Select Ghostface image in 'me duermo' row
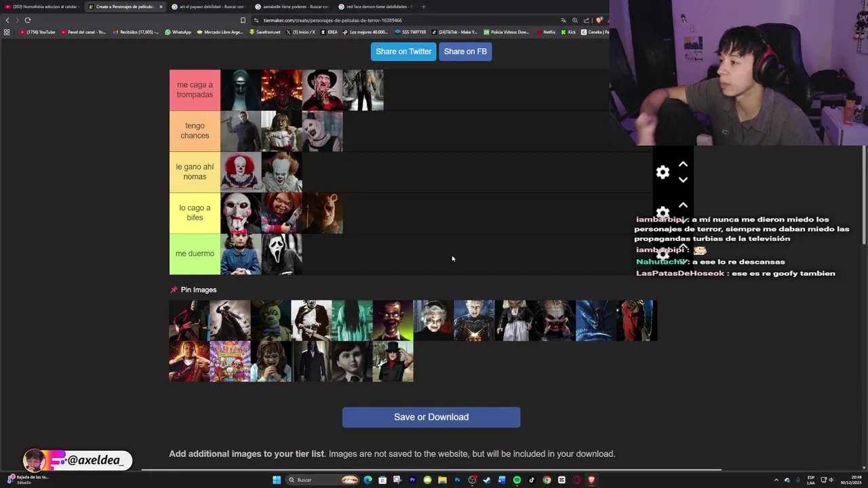Image resolution: width=868 pixels, height=488 pixels. (281, 254)
